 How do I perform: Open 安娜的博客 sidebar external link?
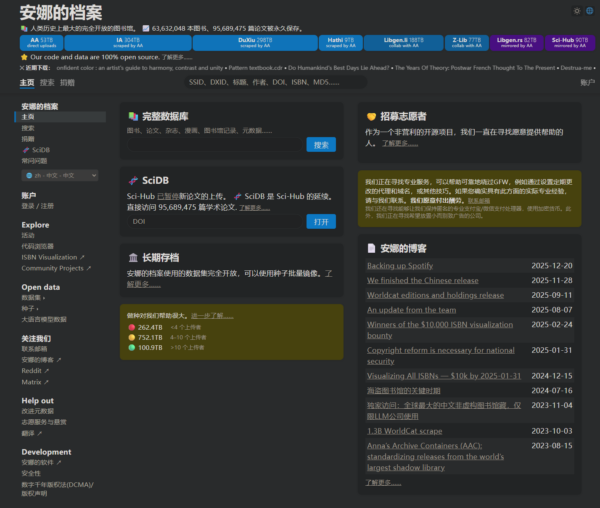[41, 360]
